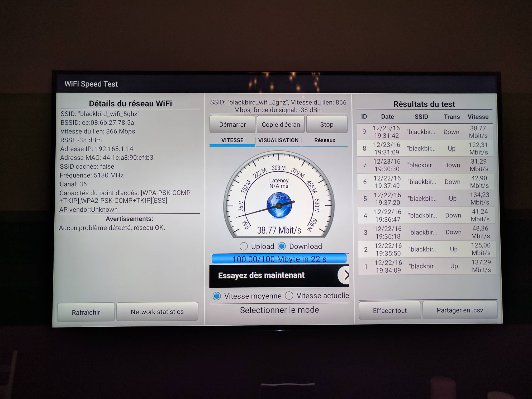Click the Selectionner le mode dropdown
Screen dimensions: 532x399
[x=279, y=311]
